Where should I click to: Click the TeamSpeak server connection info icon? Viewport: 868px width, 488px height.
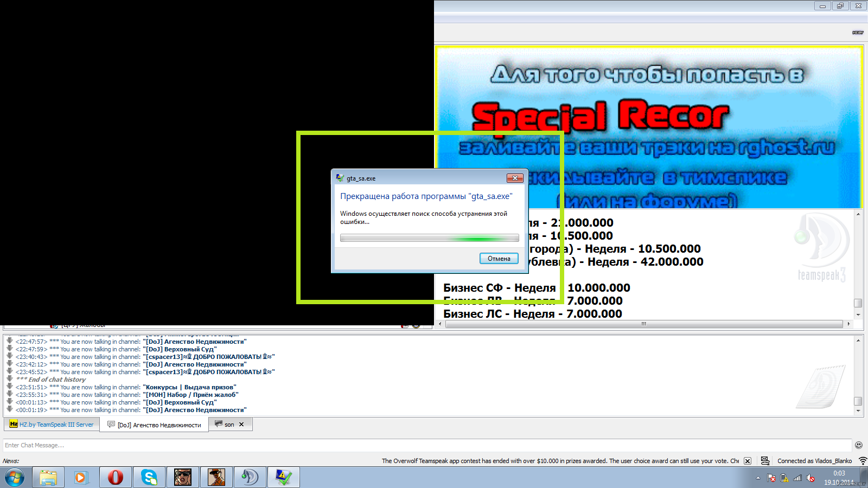[765, 461]
